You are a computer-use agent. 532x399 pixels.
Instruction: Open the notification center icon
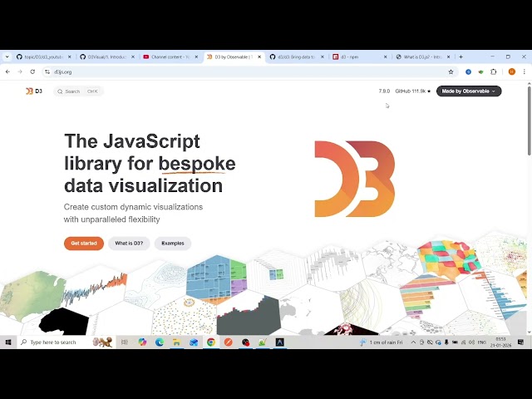(521, 342)
